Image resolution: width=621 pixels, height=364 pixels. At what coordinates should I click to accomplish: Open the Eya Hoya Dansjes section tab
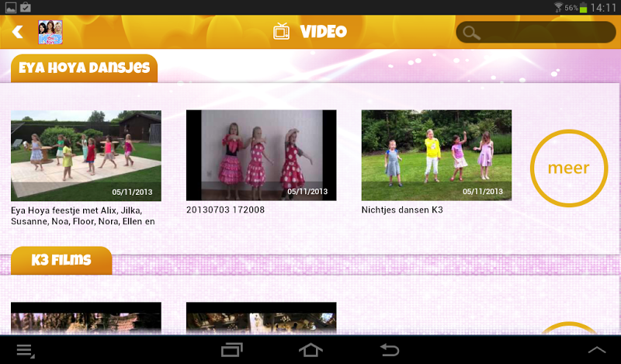pos(84,68)
